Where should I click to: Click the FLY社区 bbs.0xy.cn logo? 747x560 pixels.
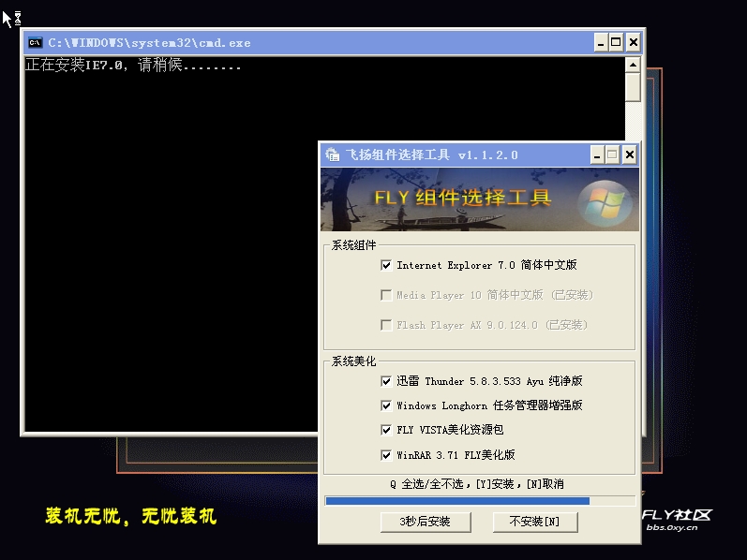[x=677, y=520]
